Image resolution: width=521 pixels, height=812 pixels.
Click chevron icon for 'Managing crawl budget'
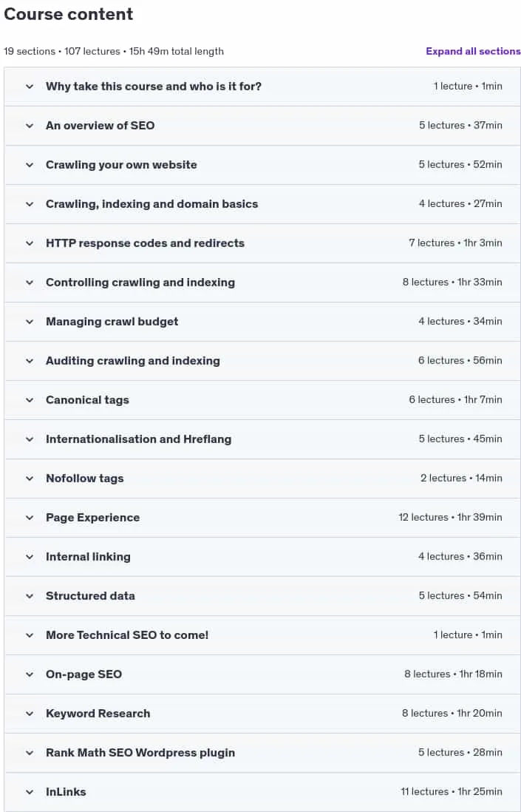click(x=30, y=322)
